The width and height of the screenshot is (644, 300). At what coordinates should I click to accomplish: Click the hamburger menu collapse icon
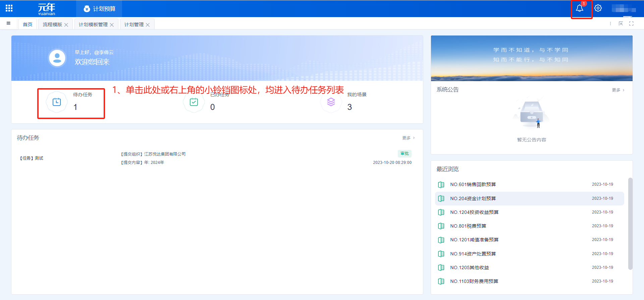[x=8, y=23]
